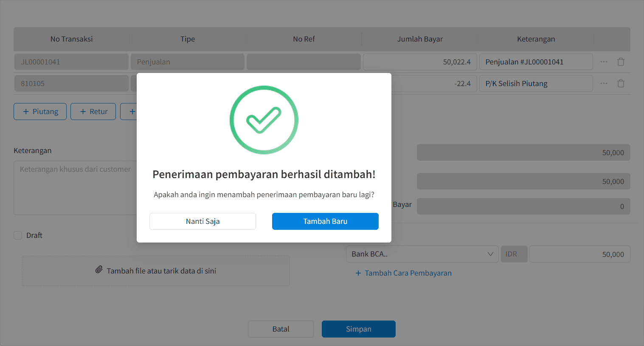Click the No Ref column header
Image resolution: width=644 pixels, height=346 pixels.
[304, 39]
